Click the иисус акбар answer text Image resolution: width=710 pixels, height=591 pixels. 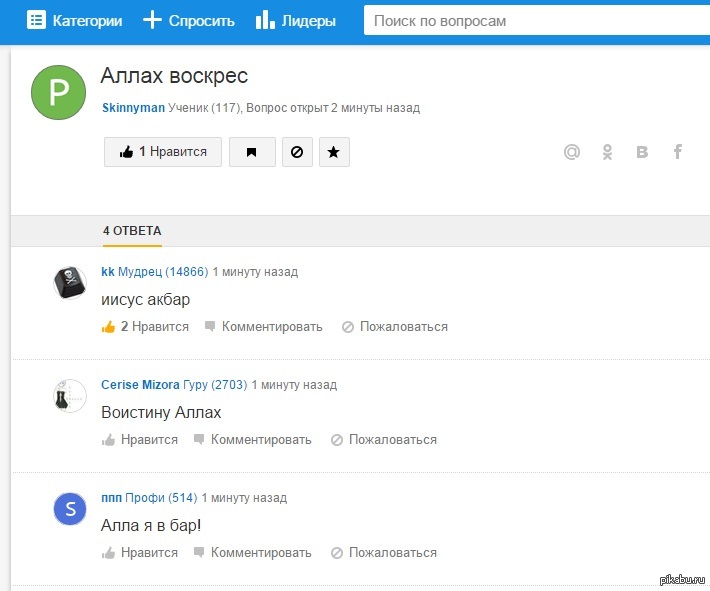click(145, 300)
